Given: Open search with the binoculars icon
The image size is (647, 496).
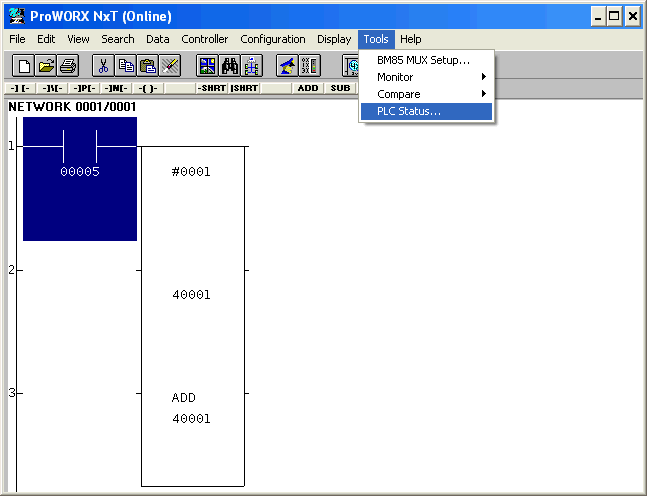Looking at the screenshot, I should [x=229, y=66].
